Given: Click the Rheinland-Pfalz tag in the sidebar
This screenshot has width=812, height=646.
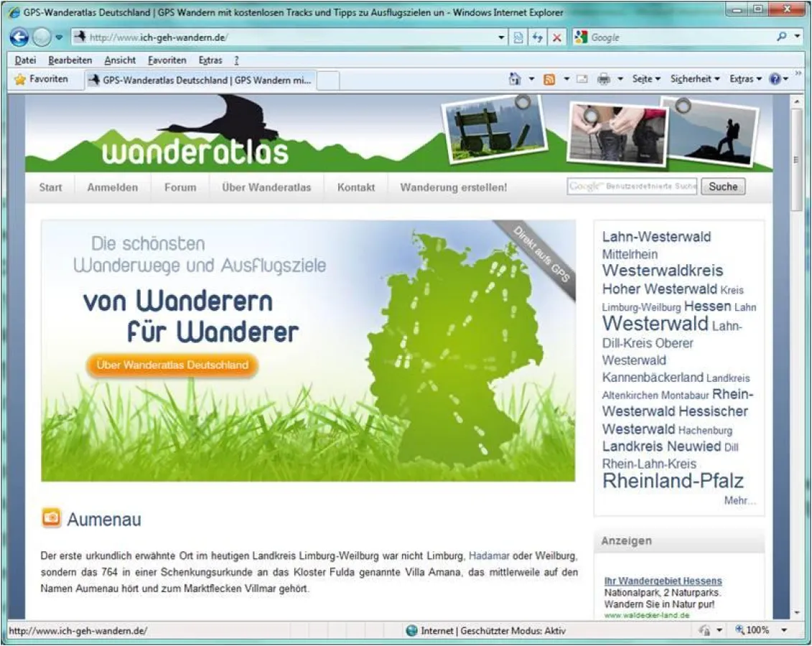Looking at the screenshot, I should click(672, 481).
